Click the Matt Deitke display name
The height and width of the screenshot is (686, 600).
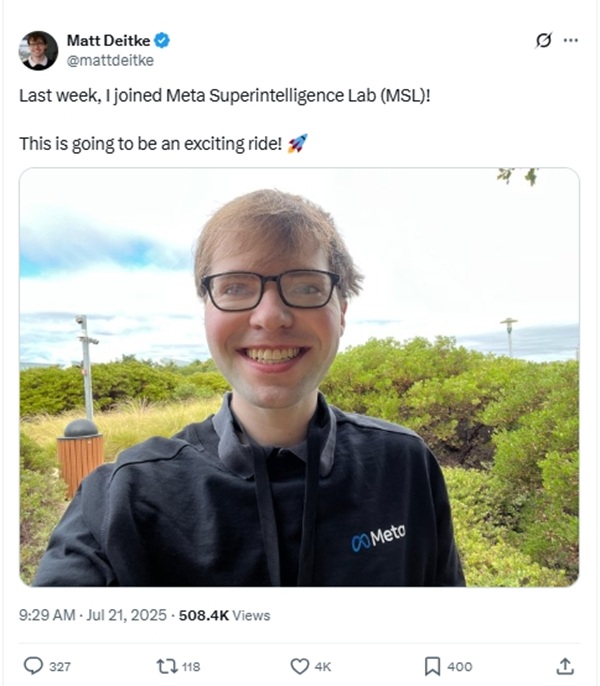[108, 41]
